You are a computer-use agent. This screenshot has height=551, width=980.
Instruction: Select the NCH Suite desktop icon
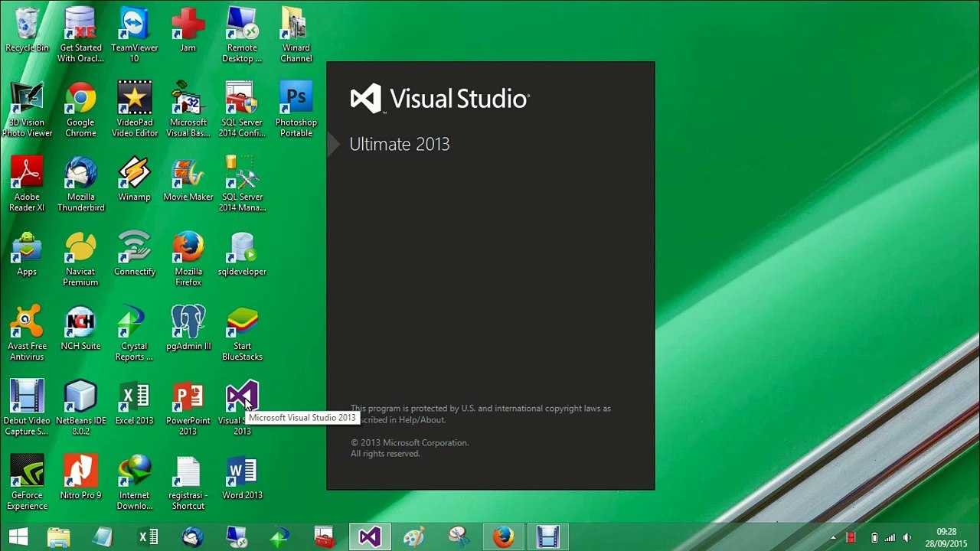pos(80,329)
